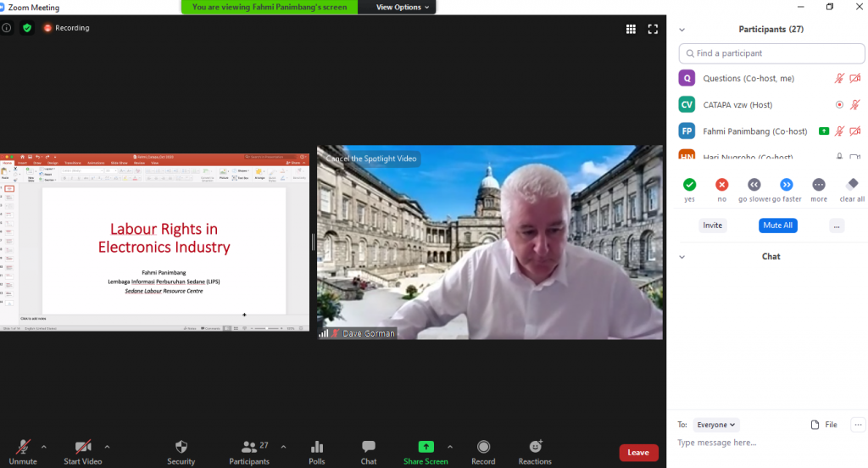Viewport: 868px width, 468px height.
Task: Open participants panel ellipsis menu beside Mute All
Action: point(837,226)
